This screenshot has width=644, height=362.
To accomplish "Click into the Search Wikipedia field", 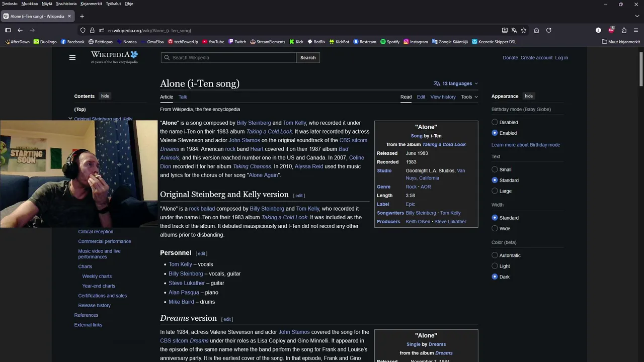I will [229, 57].
